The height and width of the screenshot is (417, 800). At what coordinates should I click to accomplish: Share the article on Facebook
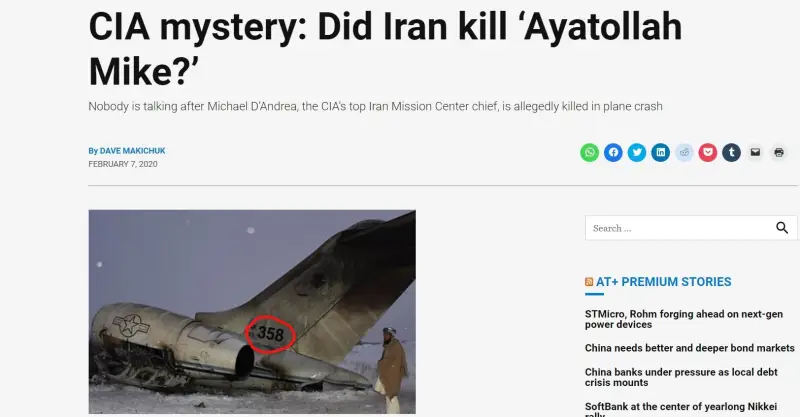click(x=613, y=153)
